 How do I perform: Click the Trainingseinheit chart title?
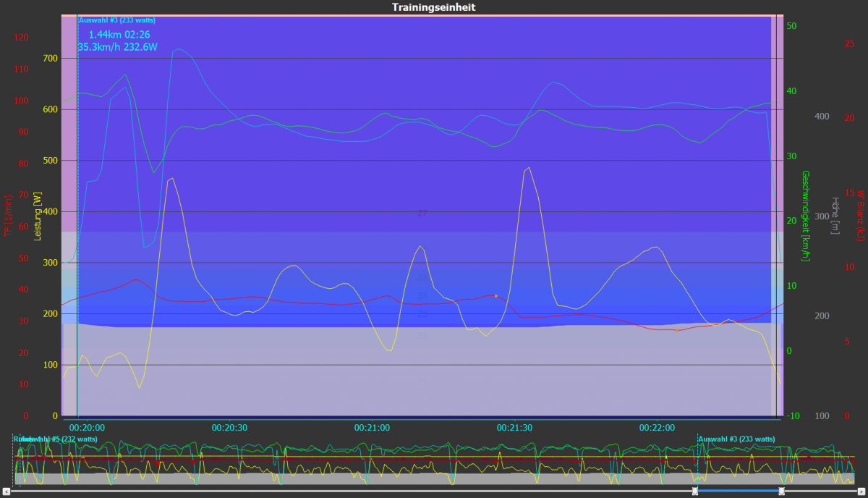[434, 7]
